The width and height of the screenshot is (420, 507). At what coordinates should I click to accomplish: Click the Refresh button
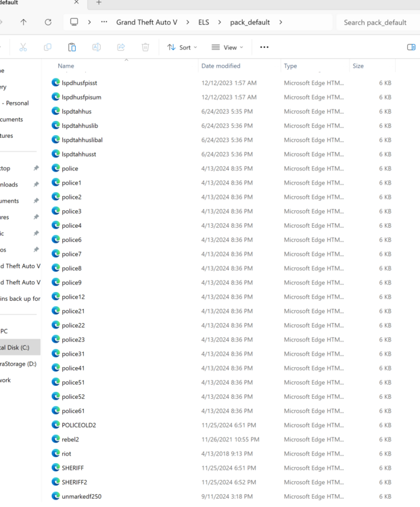coord(48,22)
